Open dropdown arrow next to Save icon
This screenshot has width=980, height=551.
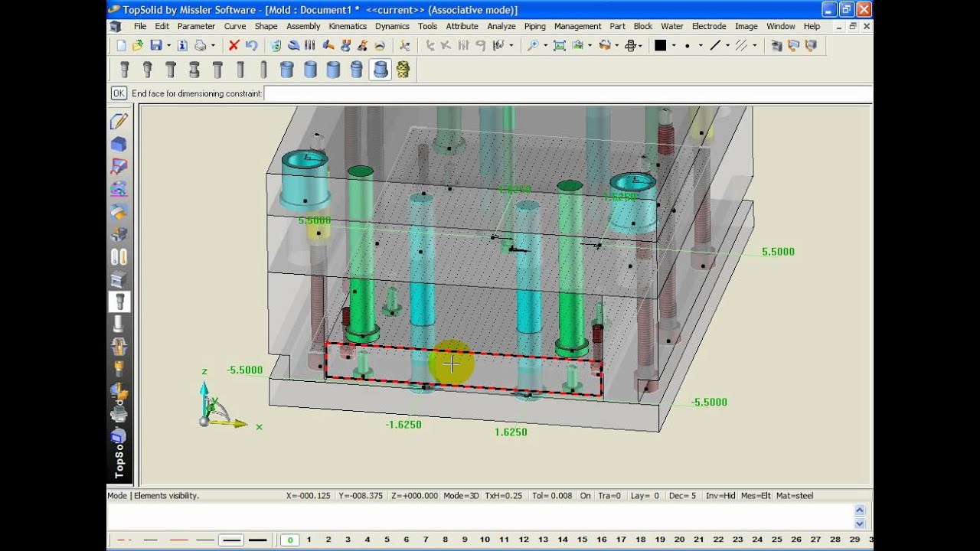click(x=168, y=46)
